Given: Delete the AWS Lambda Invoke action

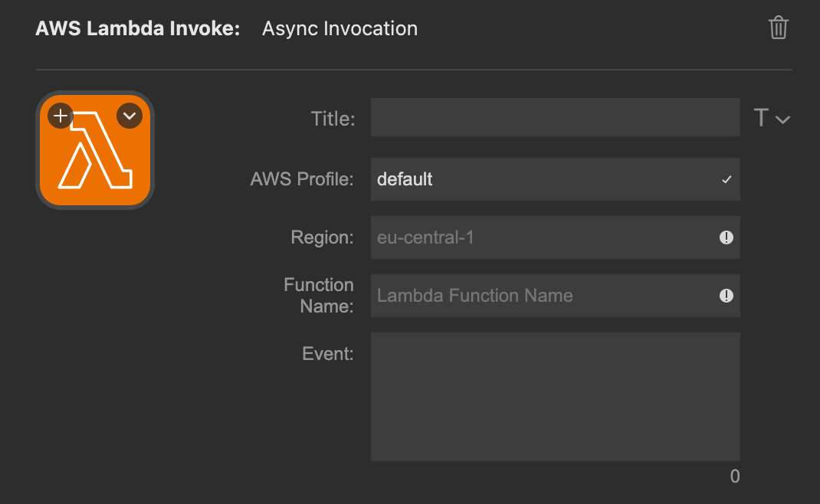Looking at the screenshot, I should [x=778, y=28].
